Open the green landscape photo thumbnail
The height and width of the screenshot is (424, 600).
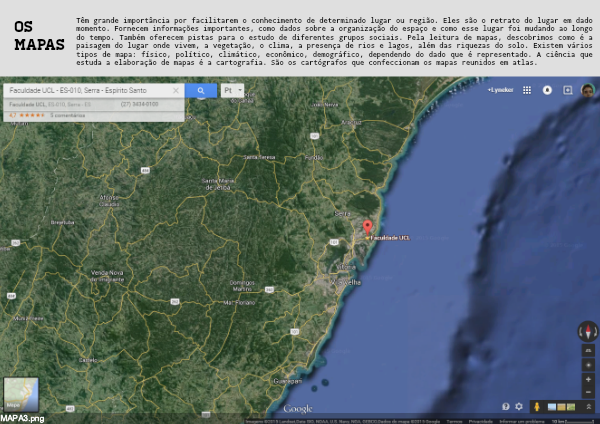tap(571, 407)
